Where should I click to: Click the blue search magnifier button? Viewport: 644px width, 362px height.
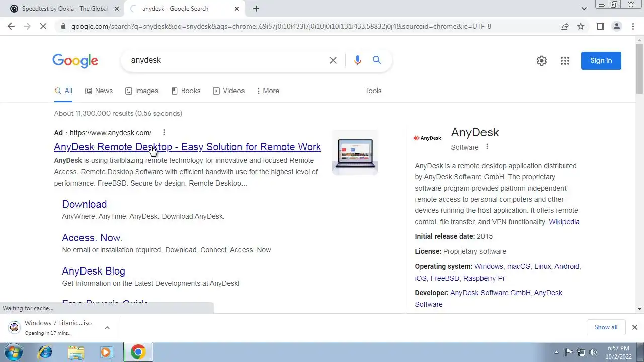tap(377, 60)
